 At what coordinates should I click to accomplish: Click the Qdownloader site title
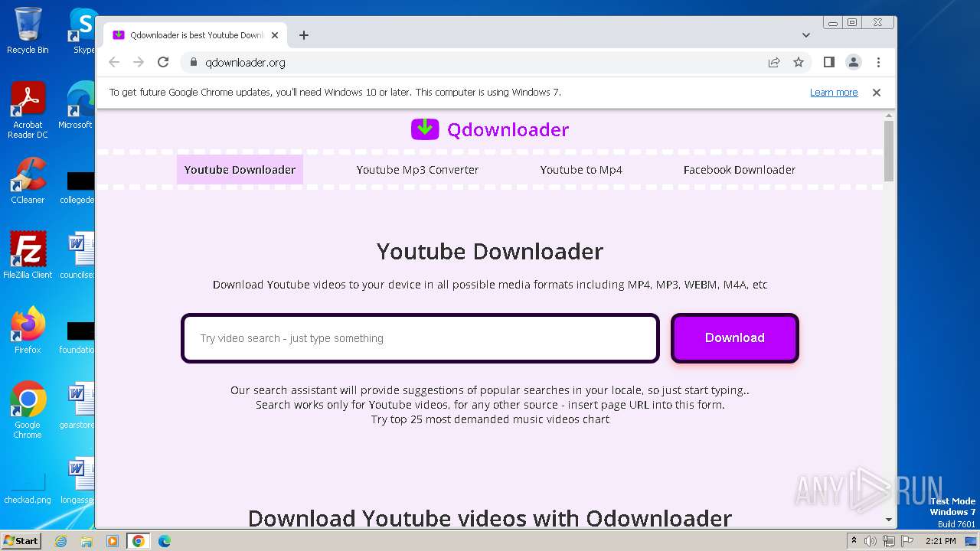click(x=508, y=129)
